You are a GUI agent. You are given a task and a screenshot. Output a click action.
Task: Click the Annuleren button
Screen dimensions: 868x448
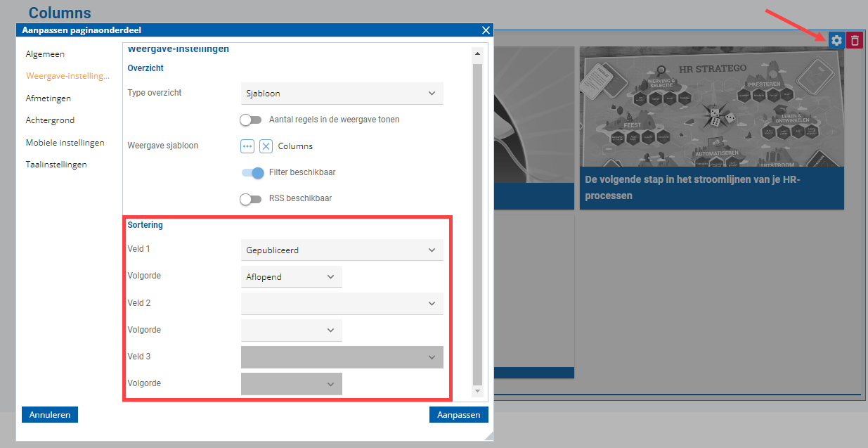pos(50,415)
